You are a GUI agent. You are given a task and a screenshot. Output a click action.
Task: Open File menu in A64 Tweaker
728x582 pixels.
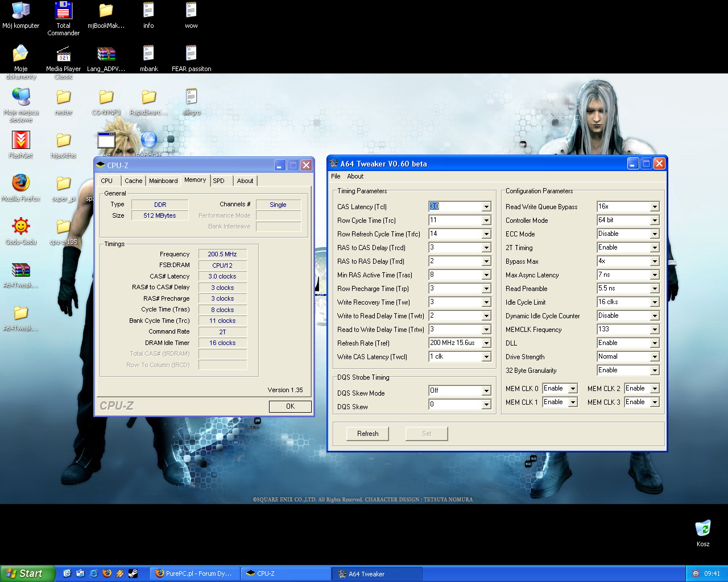[336, 176]
